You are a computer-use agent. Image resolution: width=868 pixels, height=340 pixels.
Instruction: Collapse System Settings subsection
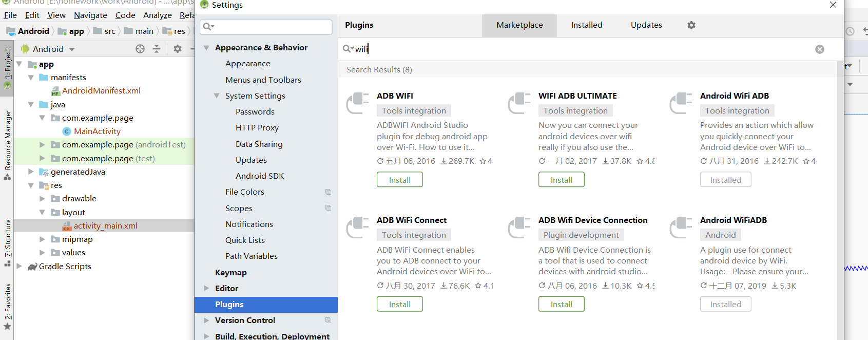click(217, 96)
